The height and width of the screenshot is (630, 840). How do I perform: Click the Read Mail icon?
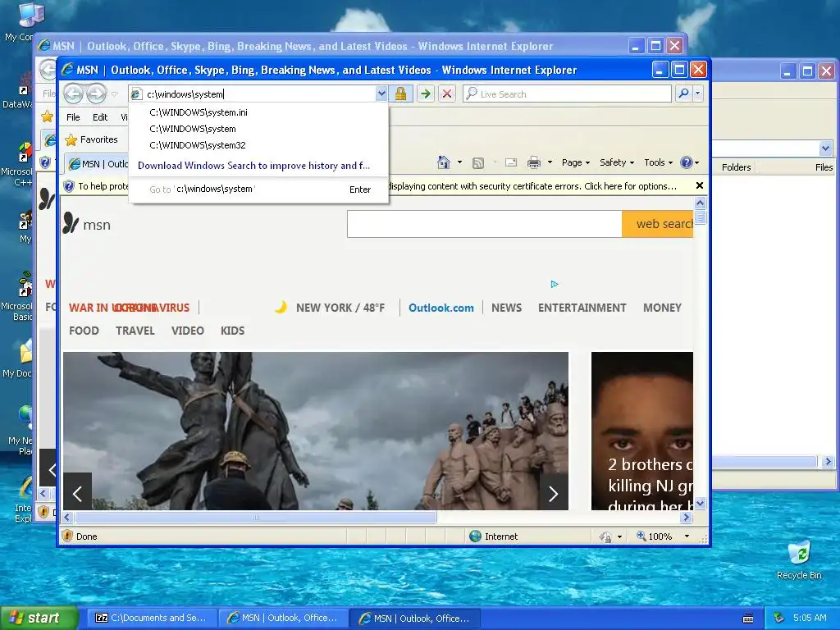(x=511, y=162)
